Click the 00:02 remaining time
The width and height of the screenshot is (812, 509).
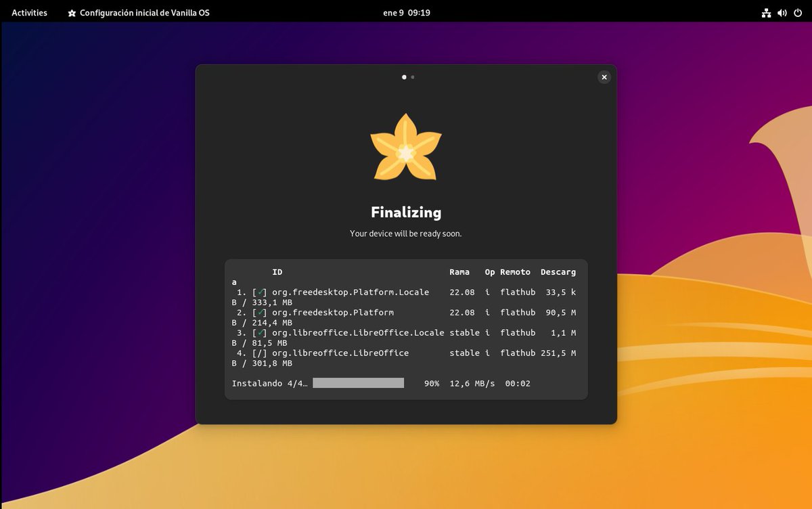tap(518, 384)
